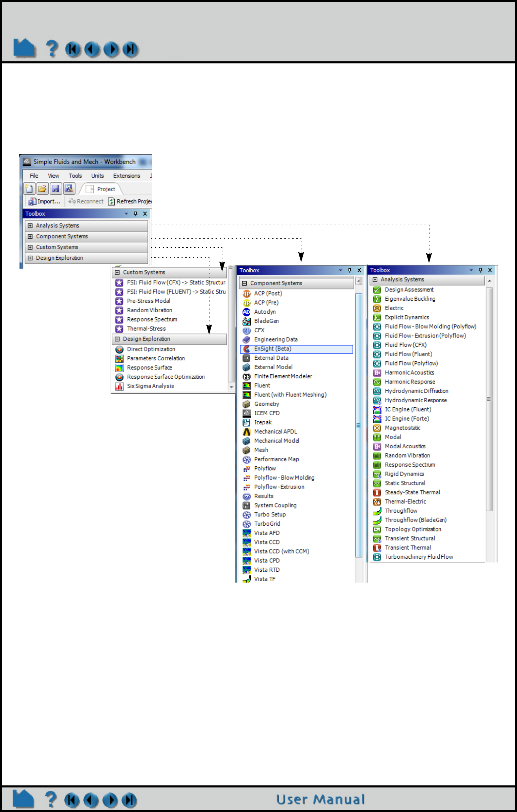Open the Units menu
517x812 pixels.
(x=97, y=176)
